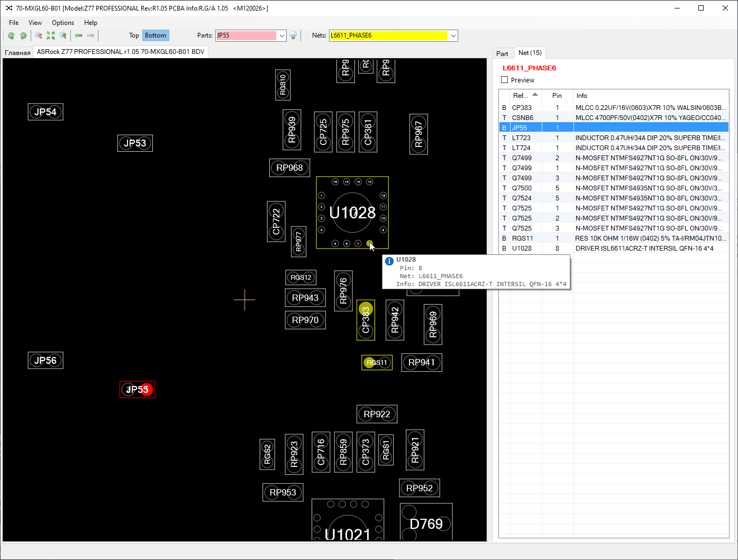Zoom in on the board view
Image resolution: width=738 pixels, height=560 pixels.
click(x=63, y=35)
